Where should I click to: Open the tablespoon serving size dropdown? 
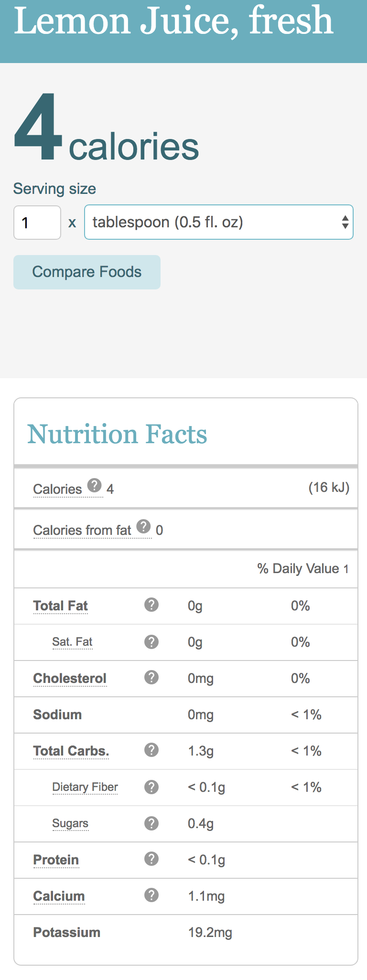tap(219, 222)
